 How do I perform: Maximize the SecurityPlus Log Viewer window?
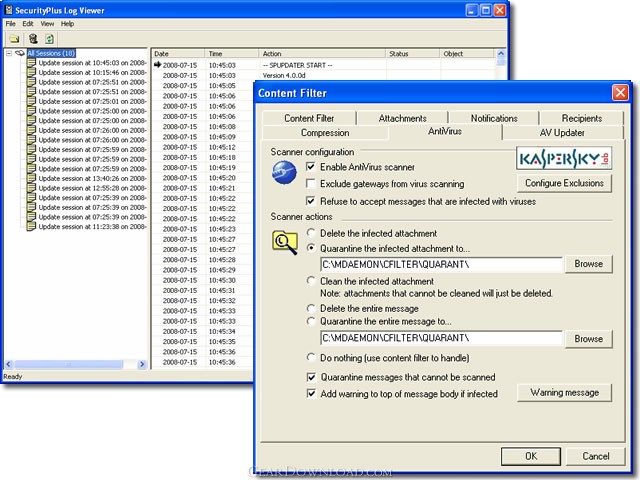pyautogui.click(x=486, y=10)
